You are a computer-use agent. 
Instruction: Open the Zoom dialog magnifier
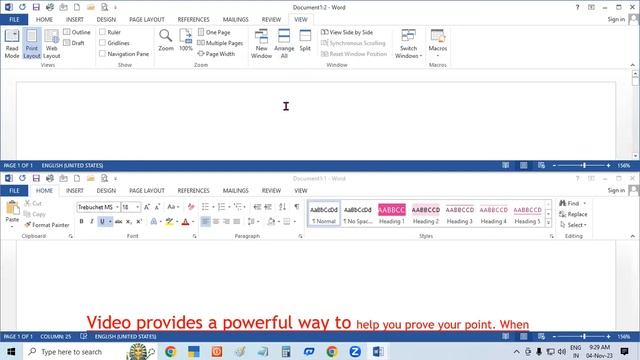click(x=166, y=40)
